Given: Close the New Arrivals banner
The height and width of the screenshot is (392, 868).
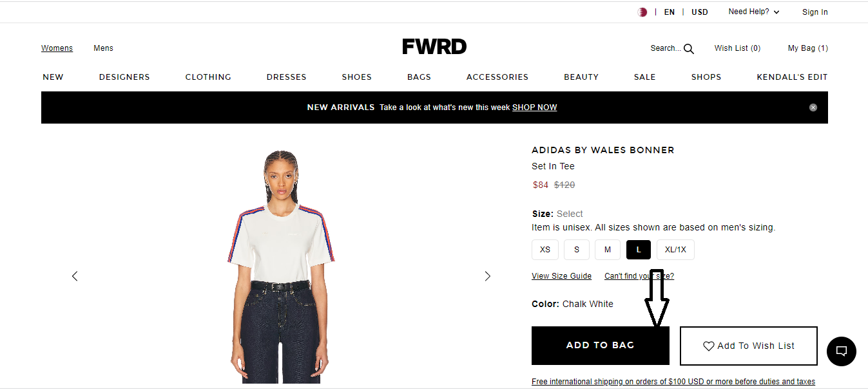Looking at the screenshot, I should pos(813,107).
